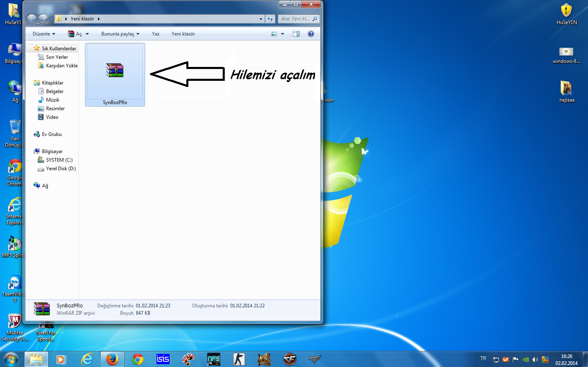This screenshot has height=367, width=588.
Task: Open the clock showing 16:26
Action: coord(566,360)
